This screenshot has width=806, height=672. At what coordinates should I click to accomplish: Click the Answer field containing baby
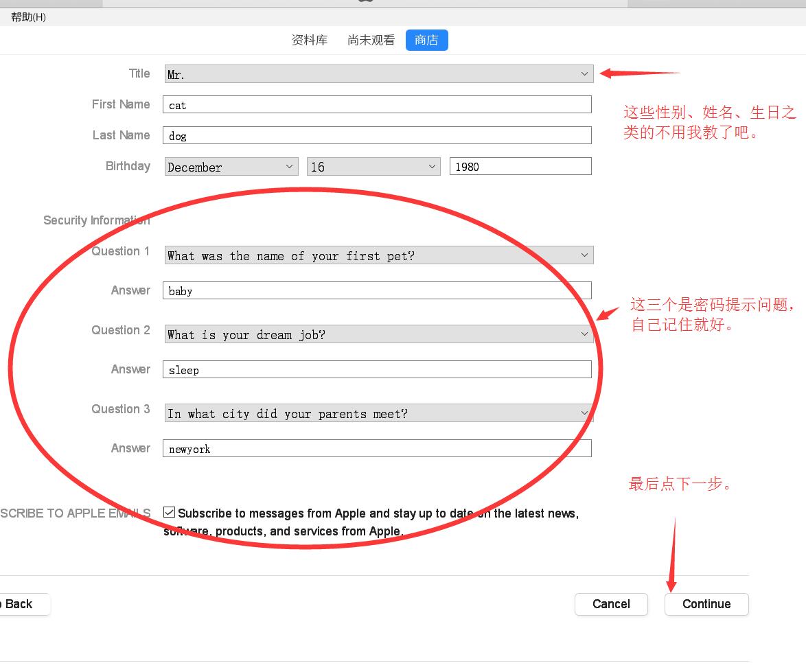click(x=376, y=290)
